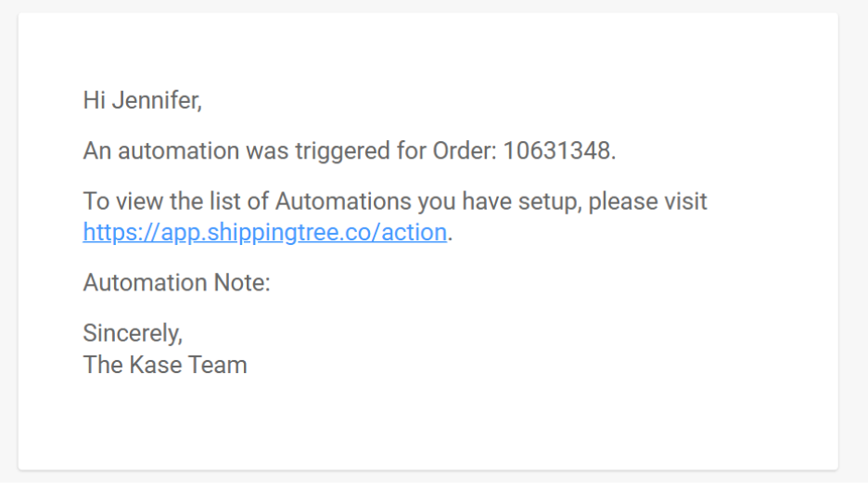Click the "Hi Jennifer," greeting line

[x=142, y=100]
